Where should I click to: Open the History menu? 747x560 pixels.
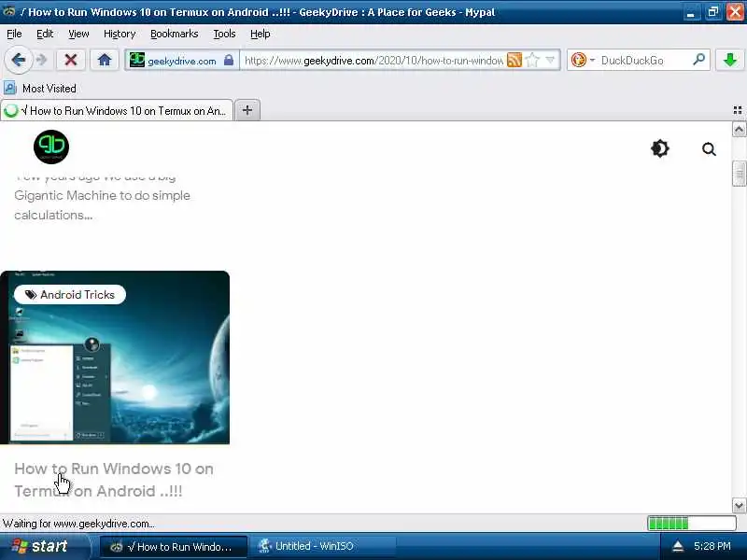click(x=120, y=34)
